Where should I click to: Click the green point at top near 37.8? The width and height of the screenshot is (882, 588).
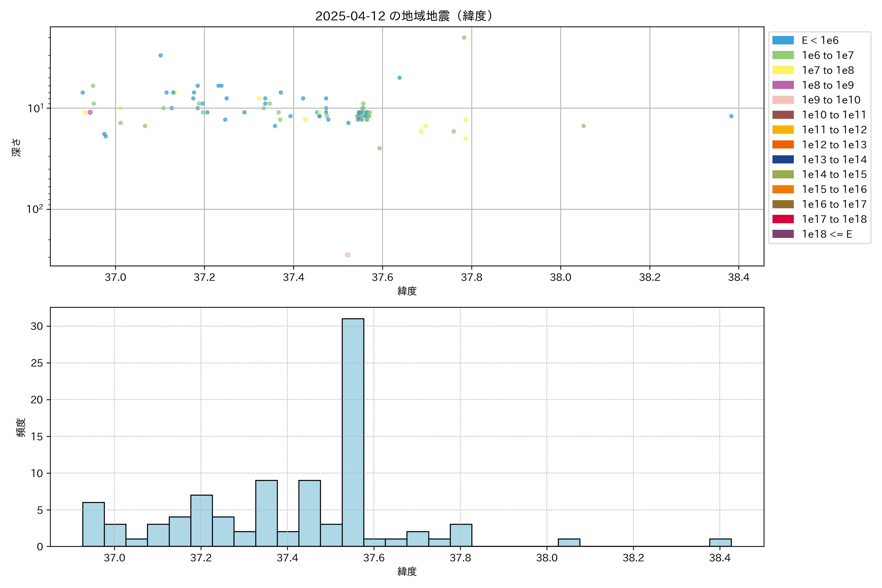point(464,37)
